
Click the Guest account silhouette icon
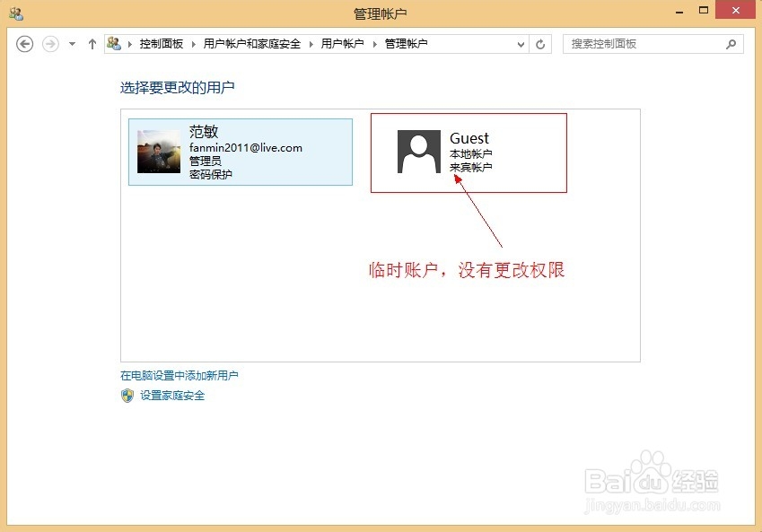[x=418, y=153]
